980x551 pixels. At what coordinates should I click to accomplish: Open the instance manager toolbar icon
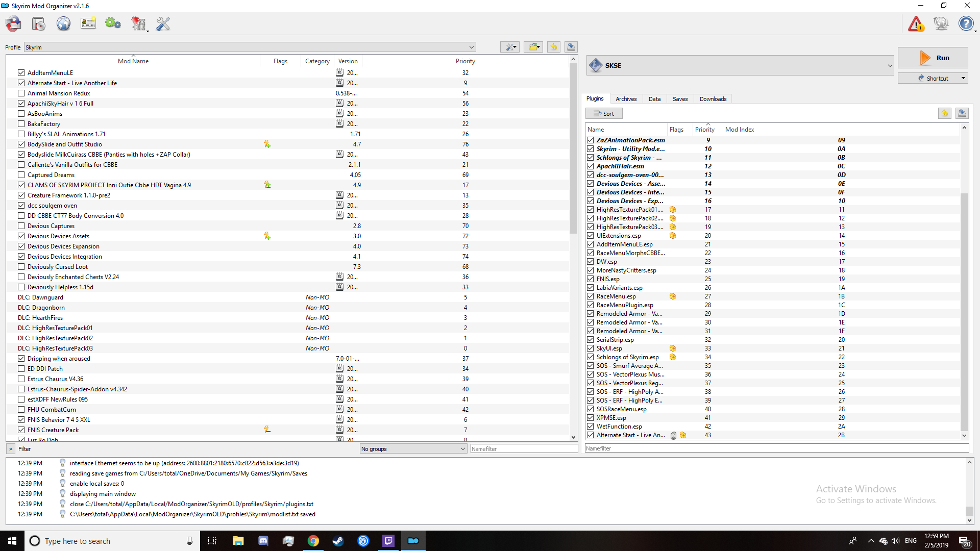(x=13, y=23)
